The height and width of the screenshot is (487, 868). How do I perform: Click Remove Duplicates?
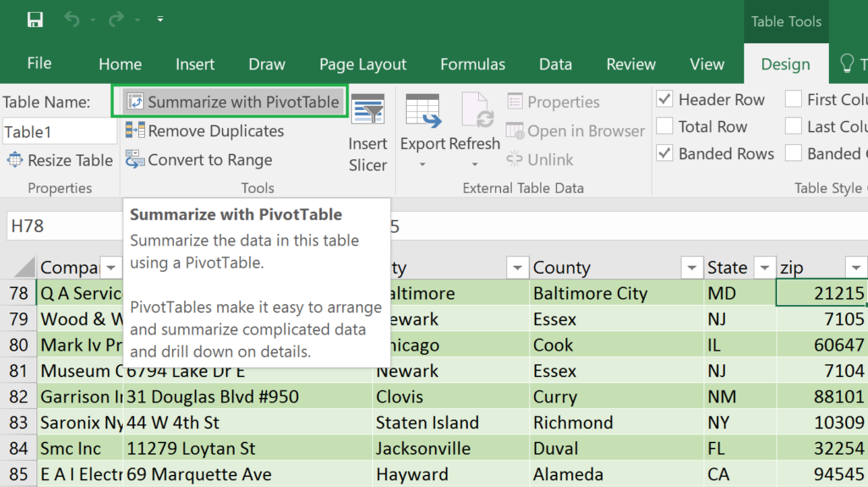[205, 130]
